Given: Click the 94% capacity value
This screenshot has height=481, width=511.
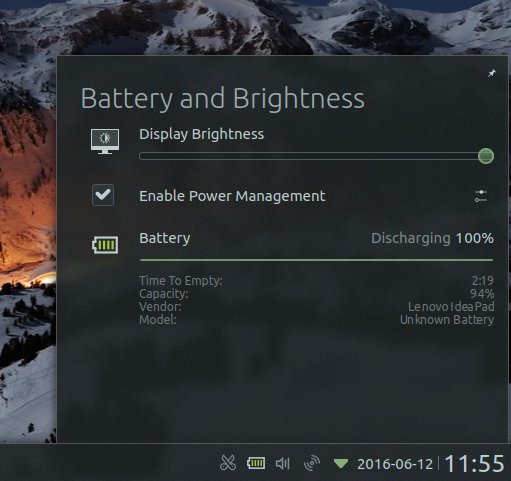Looking at the screenshot, I should (x=482, y=294).
